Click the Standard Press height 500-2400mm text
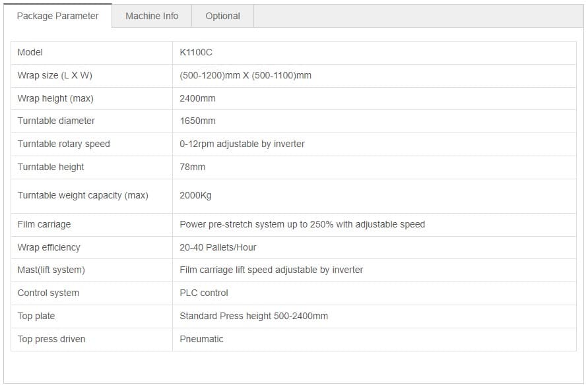Viewport: 588px width, 389px height. [x=253, y=316]
